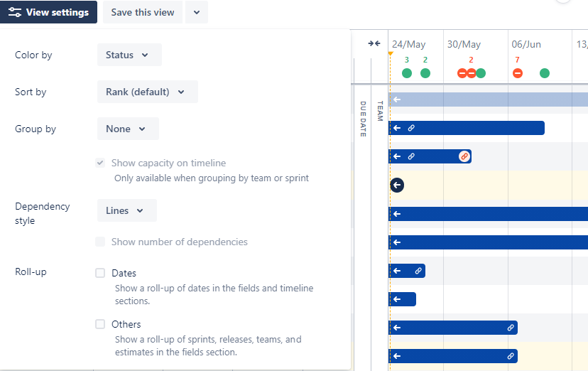This screenshot has width=588, height=371.
Task: Click the sliders icon in View settings
Action: (15, 12)
